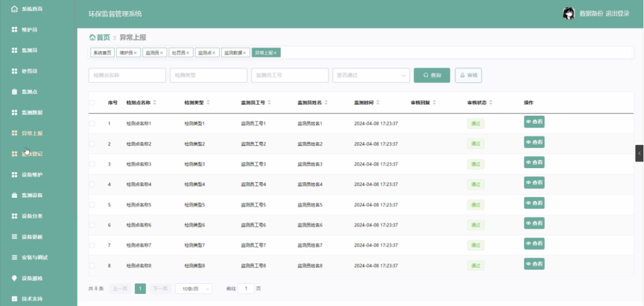The image size is (644, 306).
Task: Tick the checkbox for row 检测点名称3
Action: tap(92, 163)
